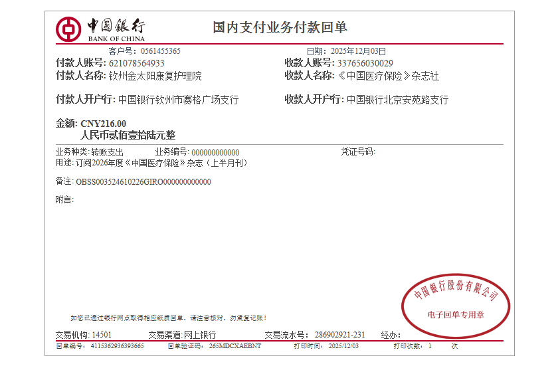Click payer bank 中国银行钦州市赛格广场支行
The height and width of the screenshot is (392, 554).
click(178, 100)
